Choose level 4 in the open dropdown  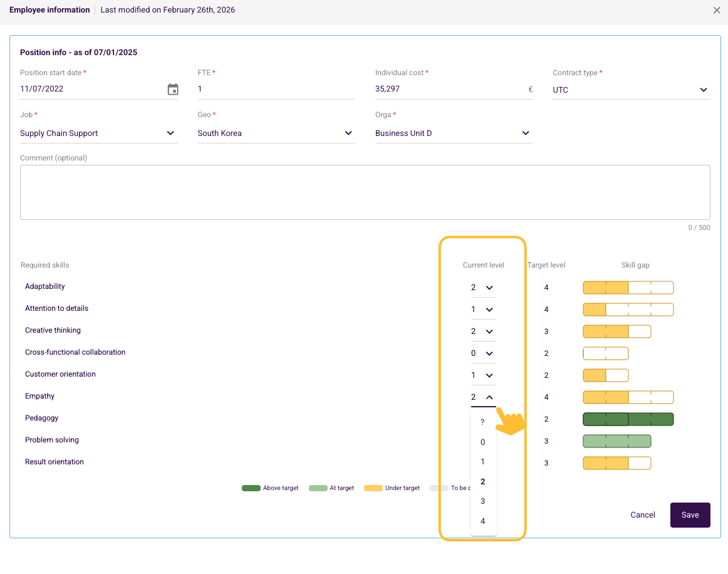click(483, 521)
